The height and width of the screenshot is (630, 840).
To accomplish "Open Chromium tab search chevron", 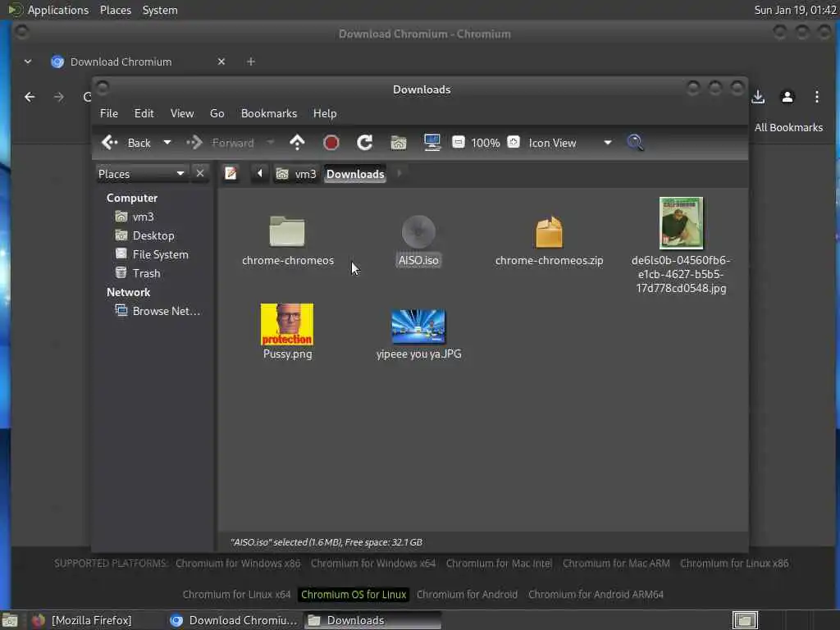I will [28, 62].
